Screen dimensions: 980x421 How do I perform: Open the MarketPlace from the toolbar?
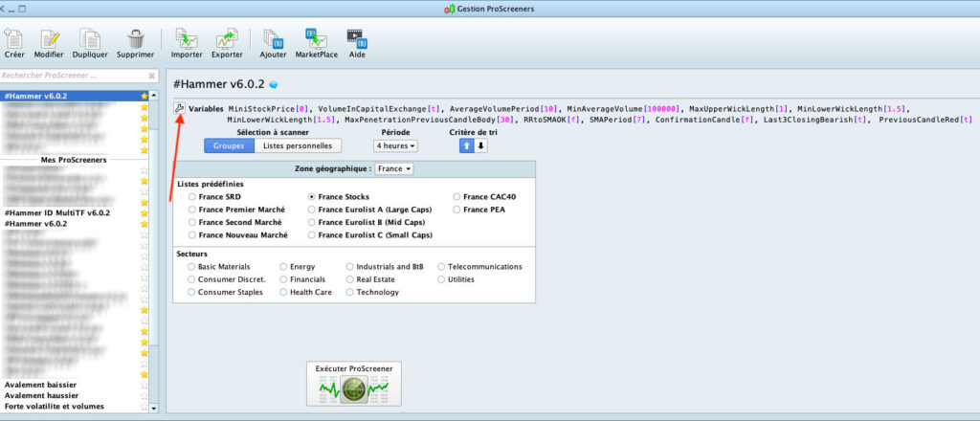pyautogui.click(x=315, y=41)
